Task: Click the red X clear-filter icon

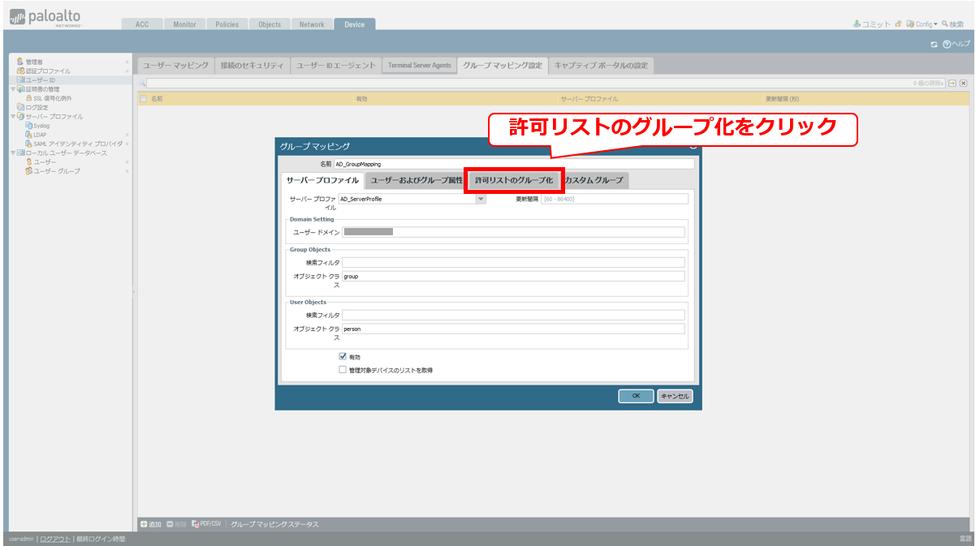Action: [x=964, y=83]
